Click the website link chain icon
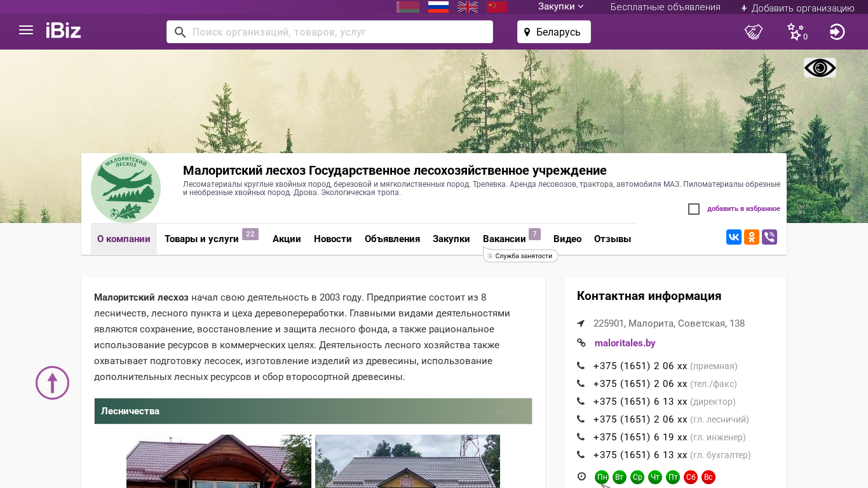868x488 pixels. tap(581, 343)
